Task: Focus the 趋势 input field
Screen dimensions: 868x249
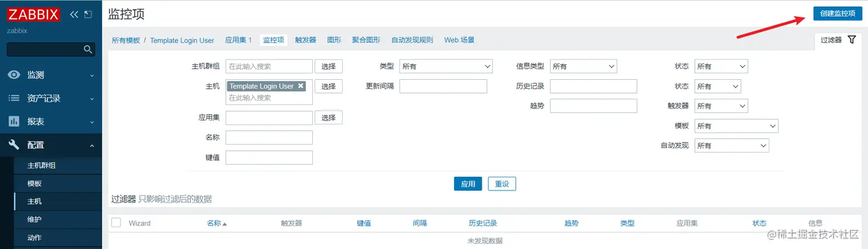Action: coord(594,106)
